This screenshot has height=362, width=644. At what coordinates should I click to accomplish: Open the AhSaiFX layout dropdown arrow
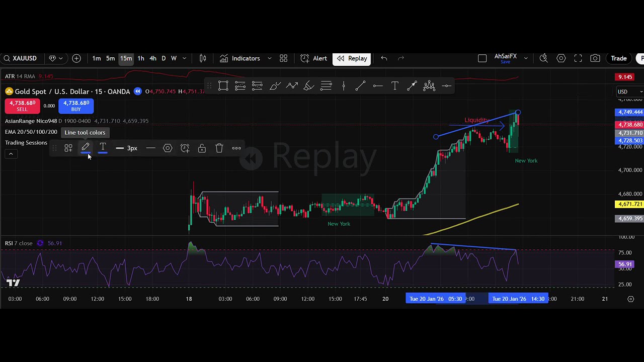(526, 58)
